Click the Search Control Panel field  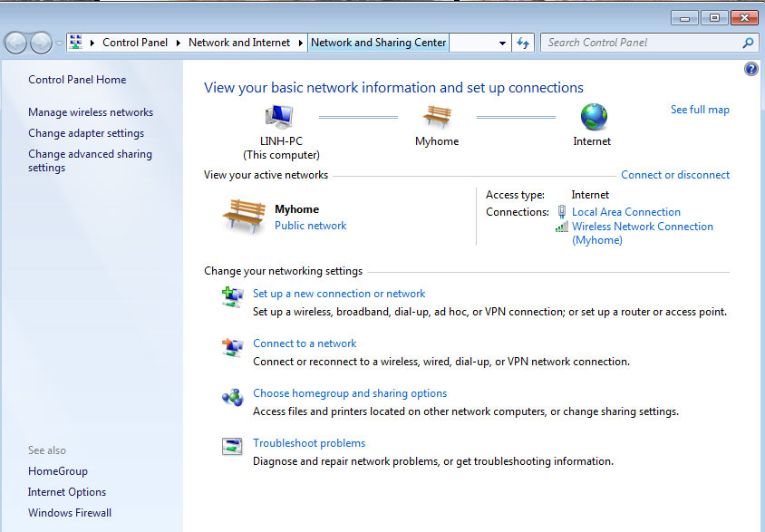pyautogui.click(x=642, y=43)
